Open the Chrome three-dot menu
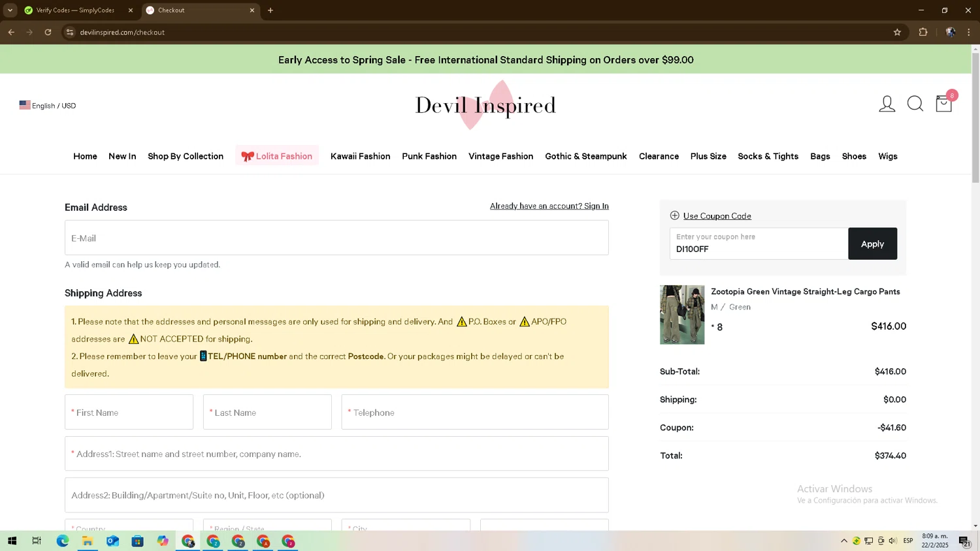The width and height of the screenshot is (980, 551). pos(969,32)
